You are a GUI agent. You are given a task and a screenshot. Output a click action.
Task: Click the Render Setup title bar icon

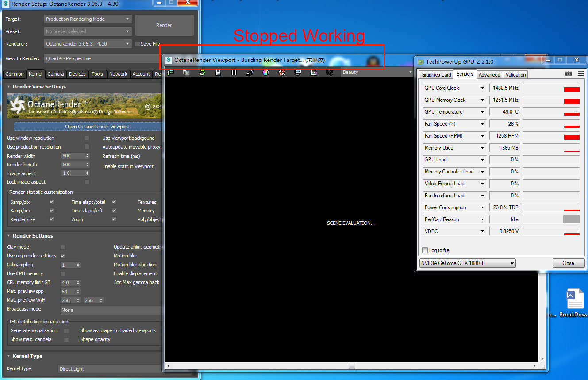[x=6, y=4]
